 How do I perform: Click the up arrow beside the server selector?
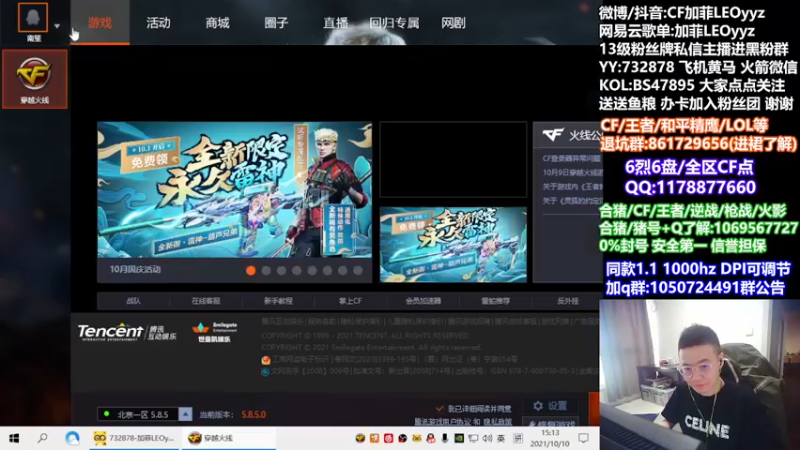185,414
